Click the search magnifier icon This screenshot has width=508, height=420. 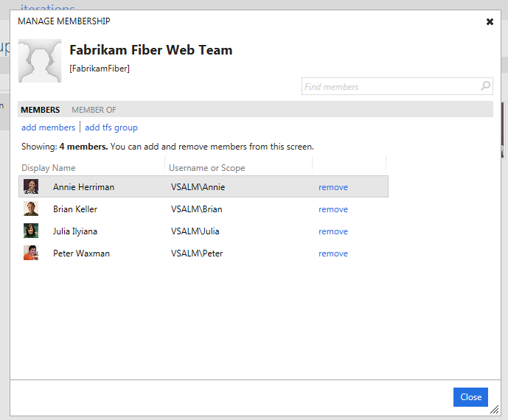pos(485,86)
